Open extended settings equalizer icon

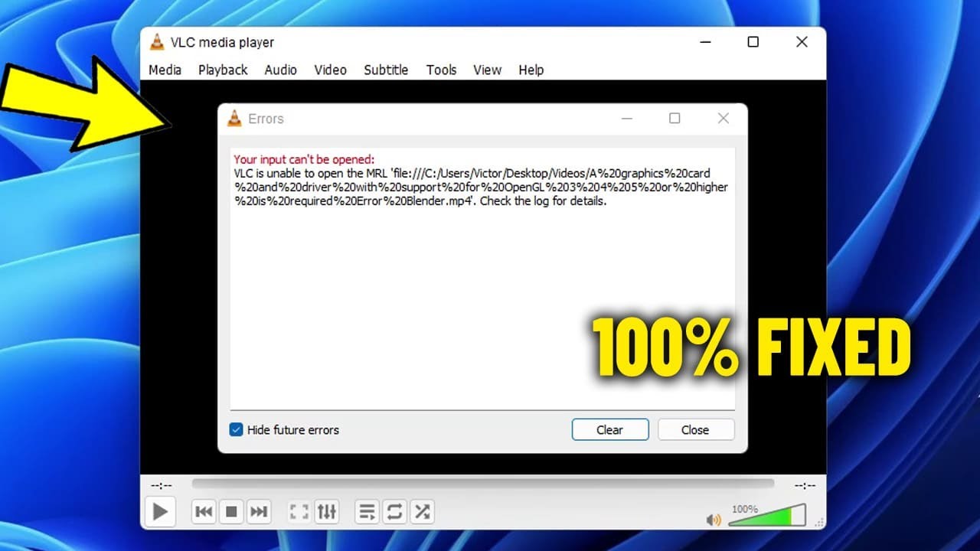[327, 511]
